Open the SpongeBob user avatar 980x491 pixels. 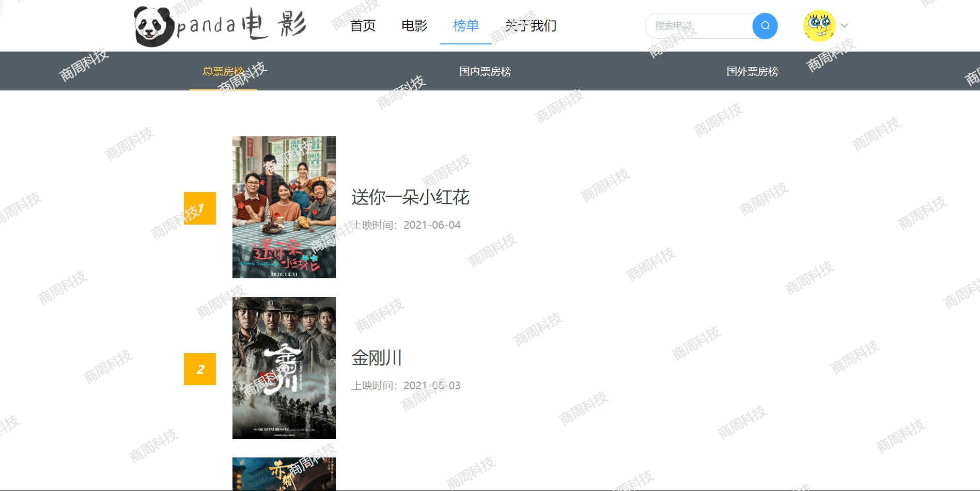coord(819,26)
